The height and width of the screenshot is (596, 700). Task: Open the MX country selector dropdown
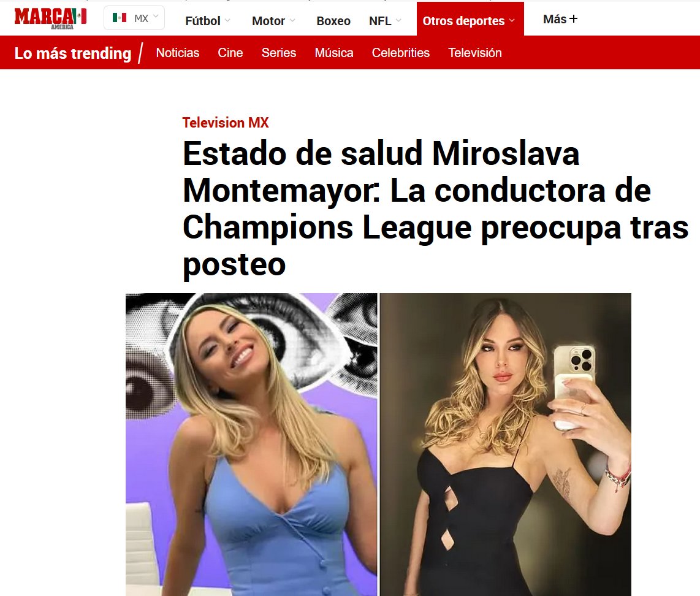point(134,18)
